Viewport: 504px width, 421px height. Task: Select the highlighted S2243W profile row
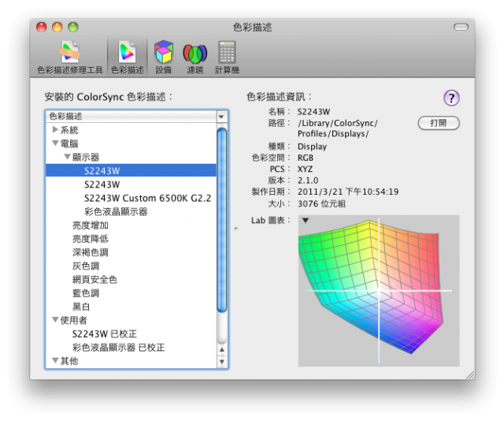point(132,170)
